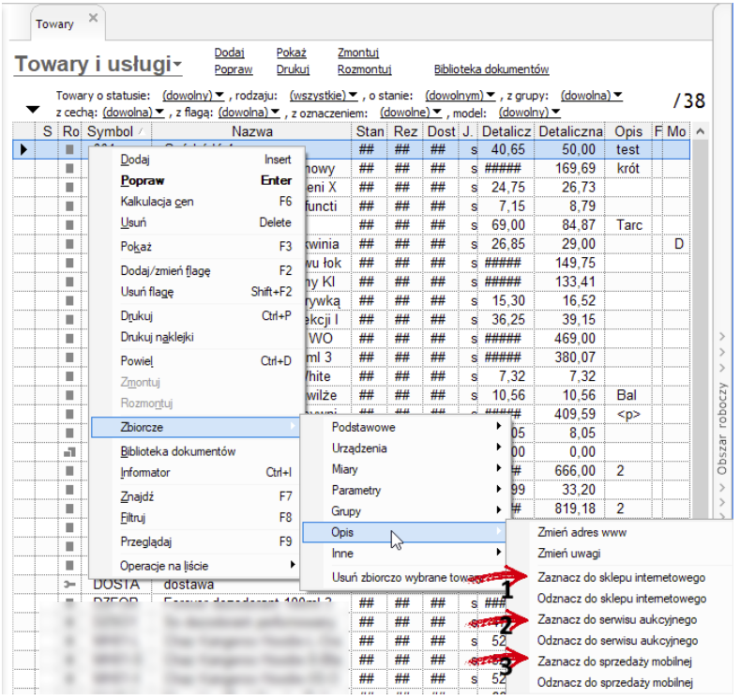Open the Grupy submenu
740x700 pixels.
pos(405,511)
